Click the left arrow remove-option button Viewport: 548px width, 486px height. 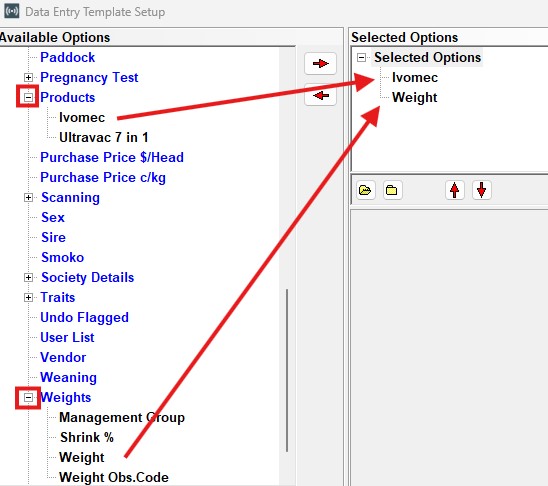320,95
